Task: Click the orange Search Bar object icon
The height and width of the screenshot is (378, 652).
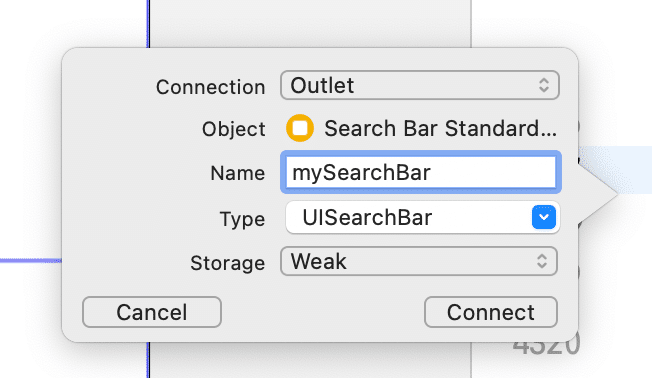Action: point(300,128)
